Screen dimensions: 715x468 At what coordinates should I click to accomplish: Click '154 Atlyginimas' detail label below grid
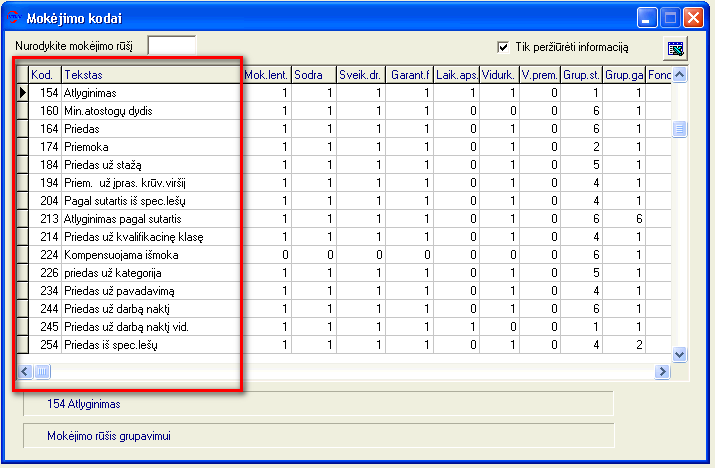click(x=83, y=404)
